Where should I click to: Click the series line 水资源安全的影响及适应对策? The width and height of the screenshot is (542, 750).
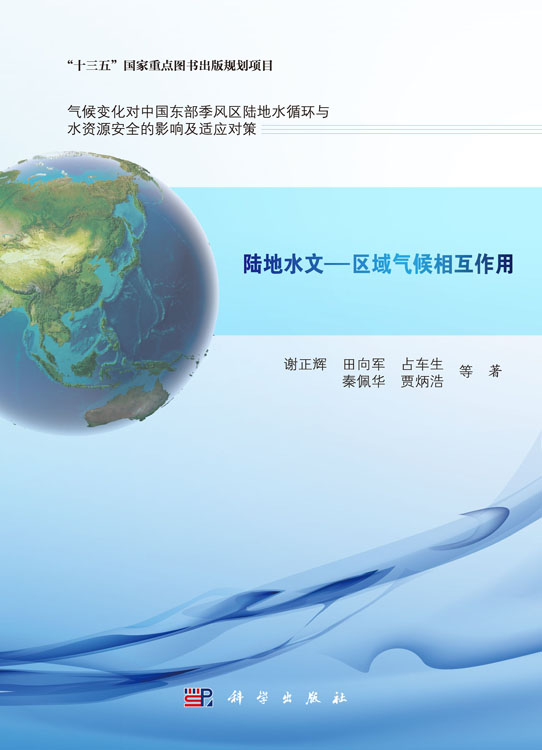[162, 129]
